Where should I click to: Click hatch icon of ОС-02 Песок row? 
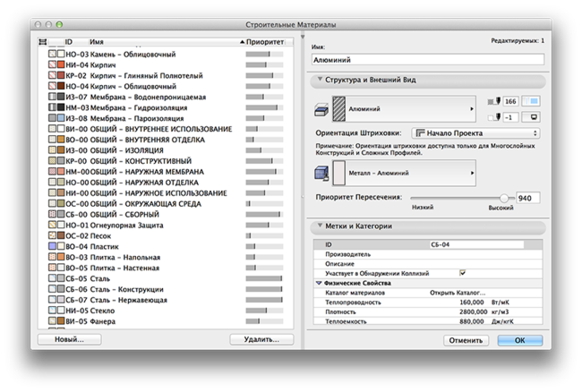pos(52,236)
